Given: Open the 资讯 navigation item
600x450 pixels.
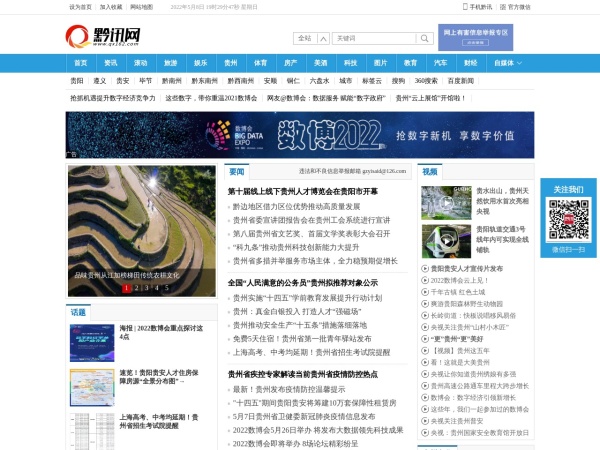Looking at the screenshot, I should tap(111, 63).
